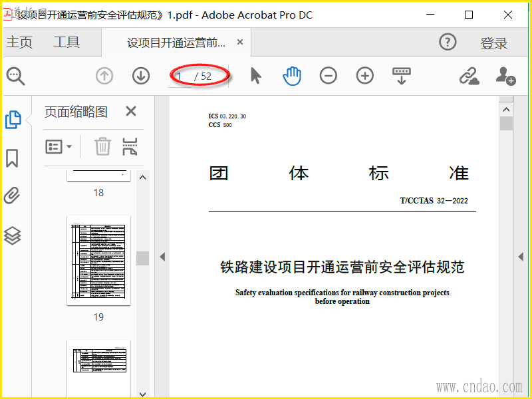Viewport: 532px width, 399px height.
Task: Click the thumbnail label 18
Action: (x=98, y=193)
